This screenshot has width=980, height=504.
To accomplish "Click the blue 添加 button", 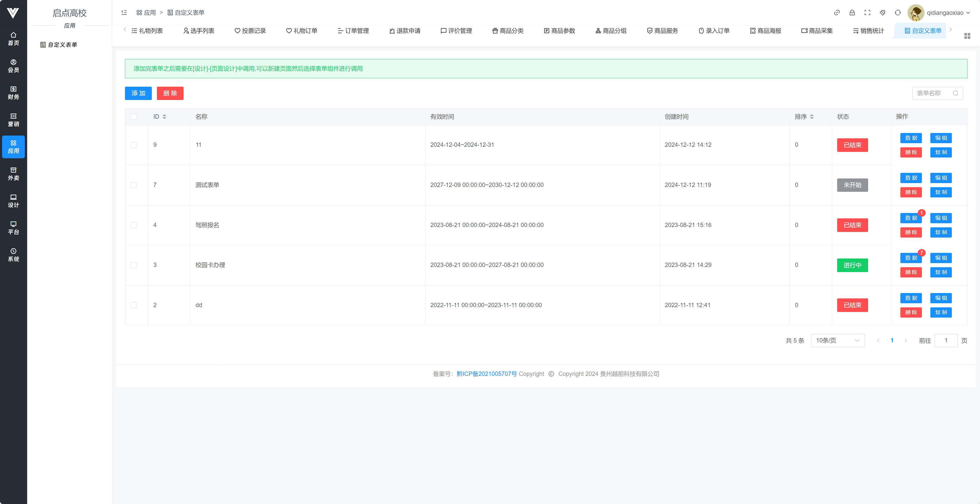I will click(138, 93).
